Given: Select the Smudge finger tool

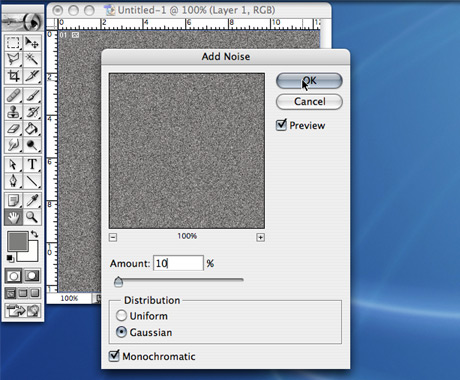Looking at the screenshot, I should pos(14,145).
